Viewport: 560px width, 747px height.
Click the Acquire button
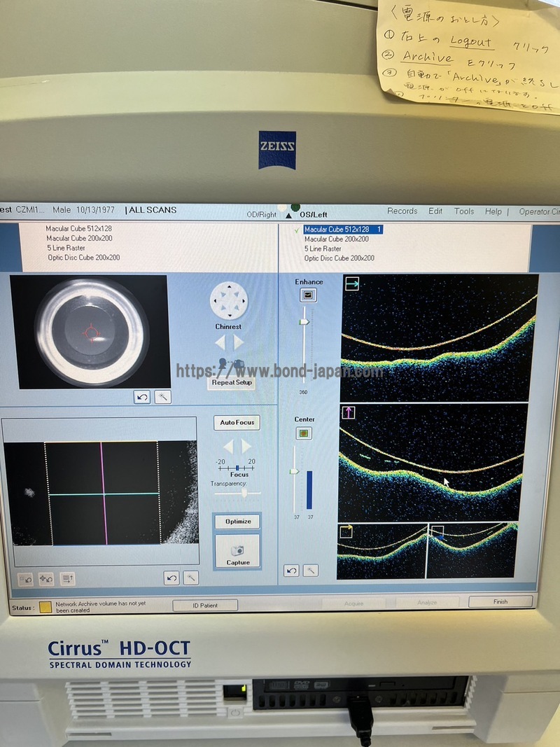pyautogui.click(x=353, y=603)
